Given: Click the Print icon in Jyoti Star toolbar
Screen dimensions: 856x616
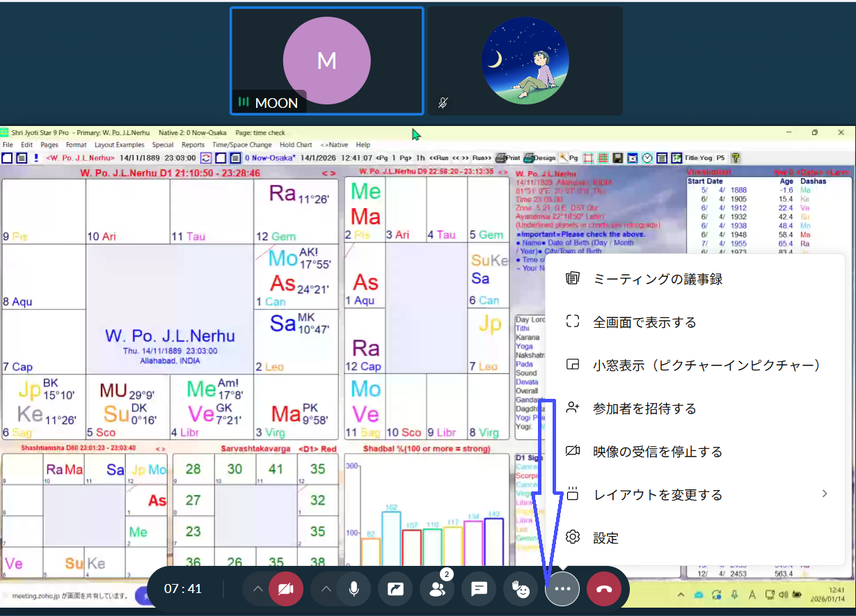Looking at the screenshot, I should click(507, 158).
